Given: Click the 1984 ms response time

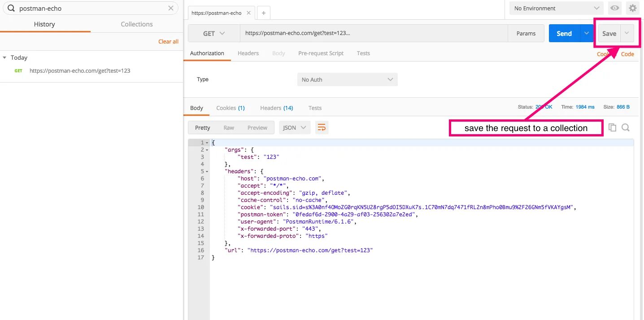Looking at the screenshot, I should [584, 107].
